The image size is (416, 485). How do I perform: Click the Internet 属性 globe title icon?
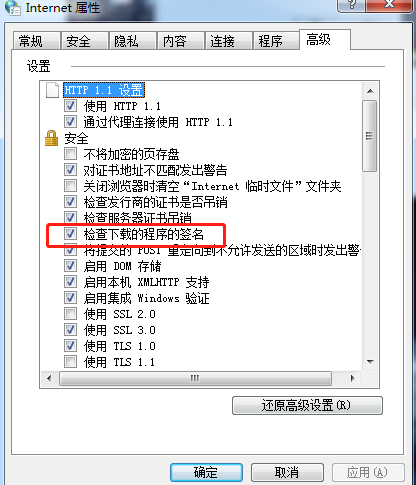tap(13, 7)
